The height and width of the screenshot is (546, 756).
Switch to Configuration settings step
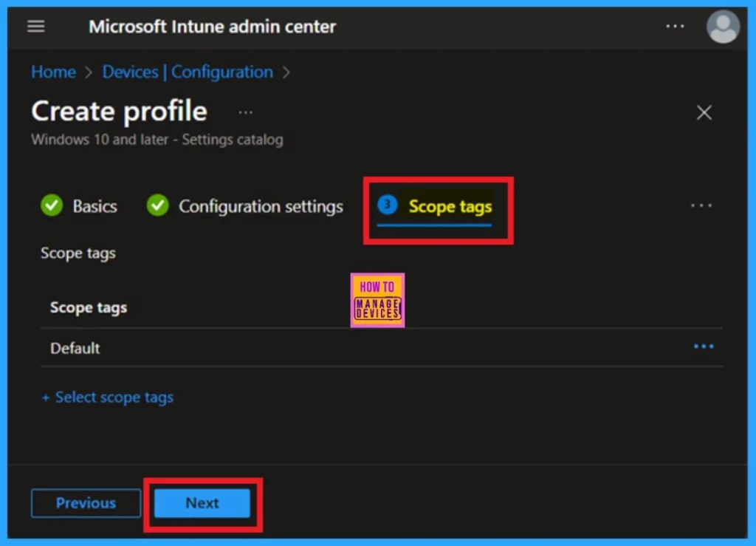coord(245,206)
